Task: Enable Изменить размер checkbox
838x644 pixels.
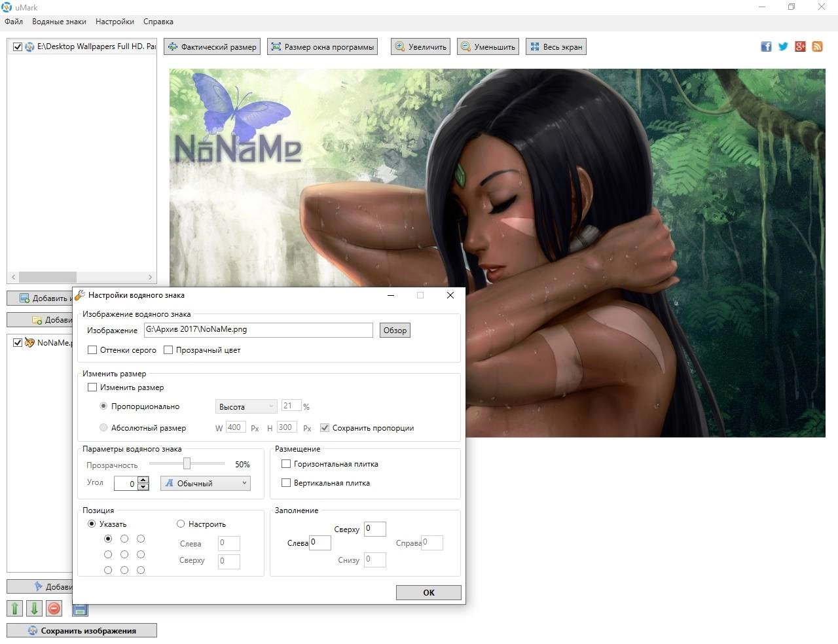Action: point(92,387)
